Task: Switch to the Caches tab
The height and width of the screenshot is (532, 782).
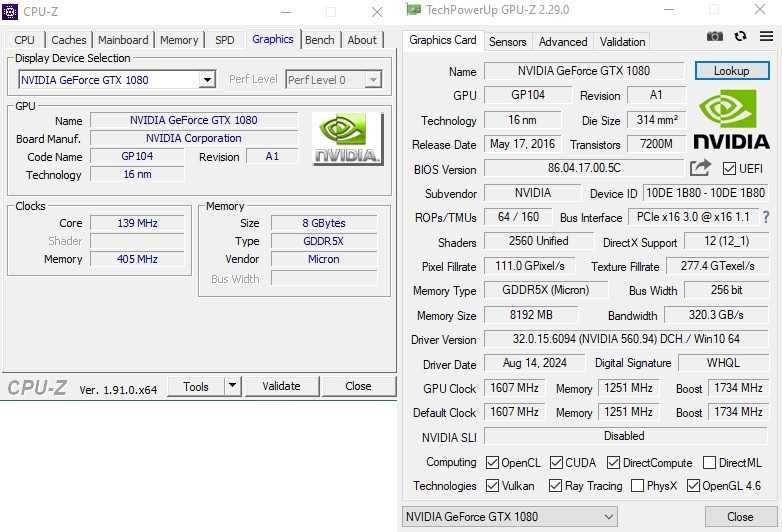Action: click(69, 40)
